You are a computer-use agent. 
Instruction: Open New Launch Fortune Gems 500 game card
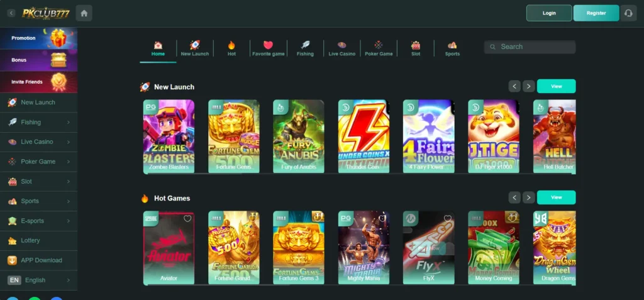[234, 136]
